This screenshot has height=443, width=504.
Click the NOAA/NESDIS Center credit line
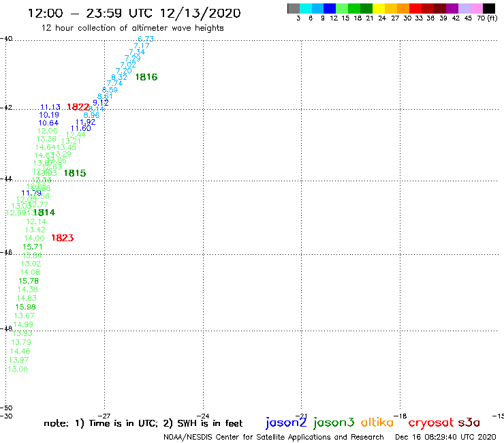click(274, 438)
